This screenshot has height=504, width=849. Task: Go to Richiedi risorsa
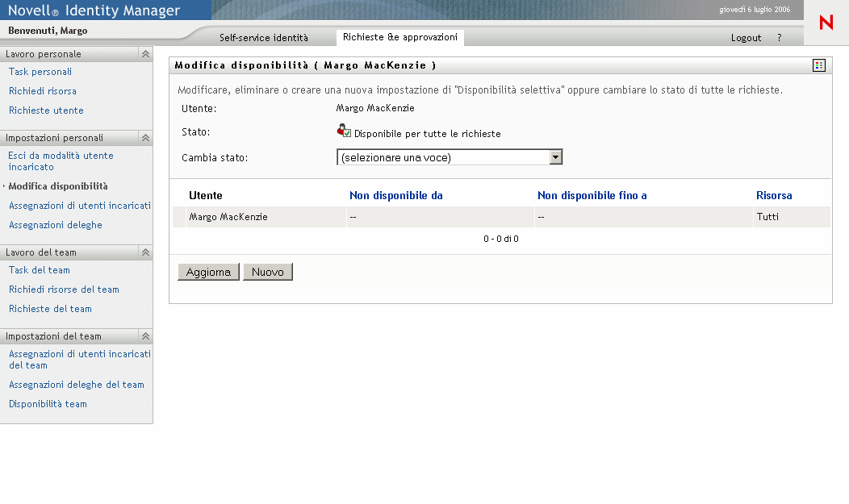(x=43, y=91)
